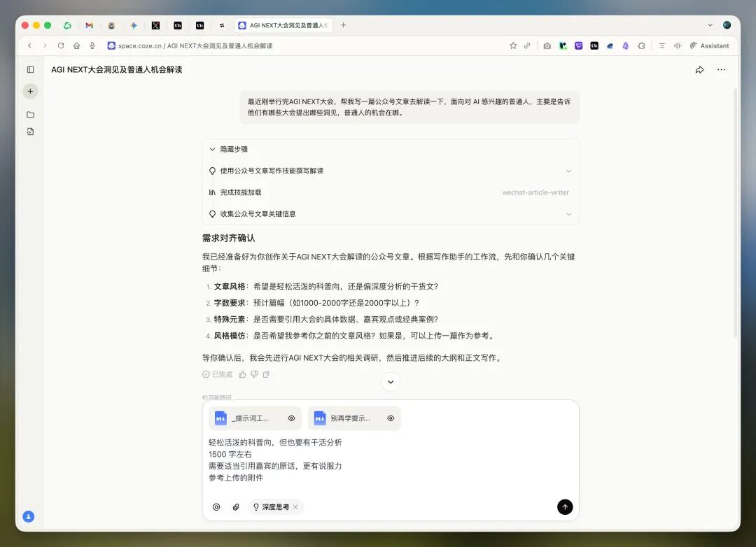Click the wechat-article-writer skill label
The image size is (756, 547).
pyautogui.click(x=535, y=192)
